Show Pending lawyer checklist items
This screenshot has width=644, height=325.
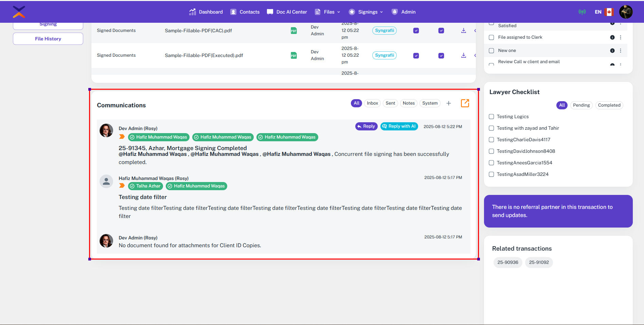(581, 105)
